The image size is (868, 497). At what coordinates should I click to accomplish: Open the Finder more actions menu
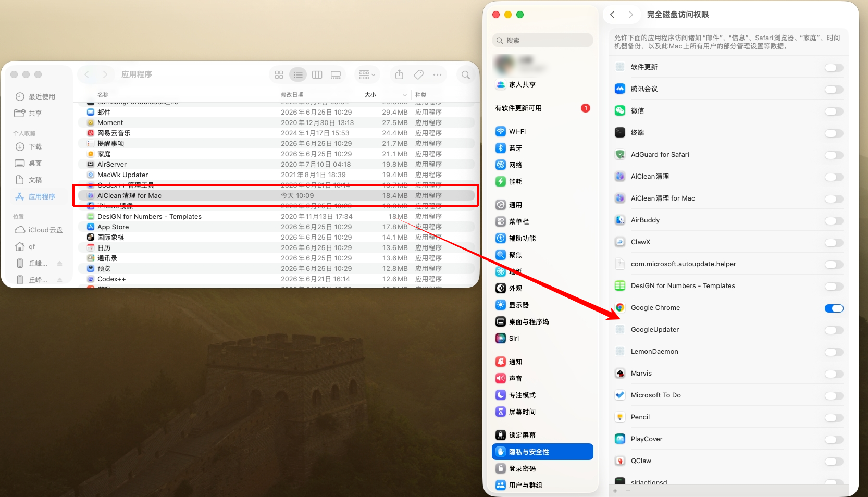click(x=437, y=75)
